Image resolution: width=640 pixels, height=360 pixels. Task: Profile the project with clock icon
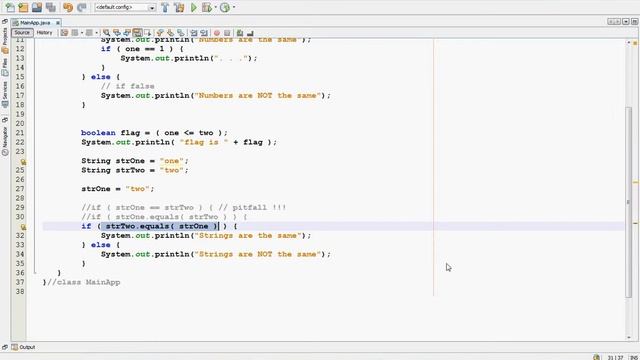point(225,7)
